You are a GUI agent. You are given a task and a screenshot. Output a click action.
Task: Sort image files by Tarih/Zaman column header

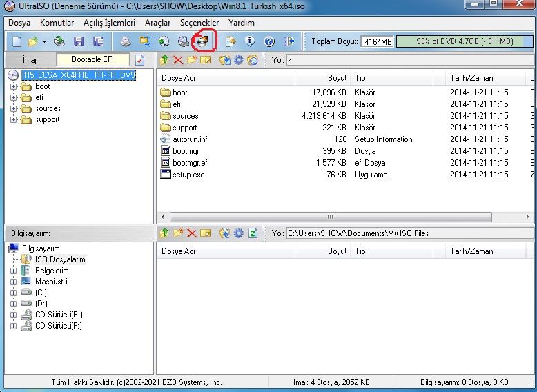pos(486,78)
